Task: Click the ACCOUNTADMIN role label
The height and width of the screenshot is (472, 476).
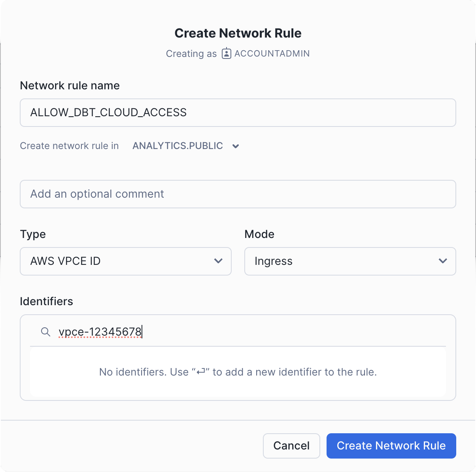Action: pyautogui.click(x=272, y=53)
